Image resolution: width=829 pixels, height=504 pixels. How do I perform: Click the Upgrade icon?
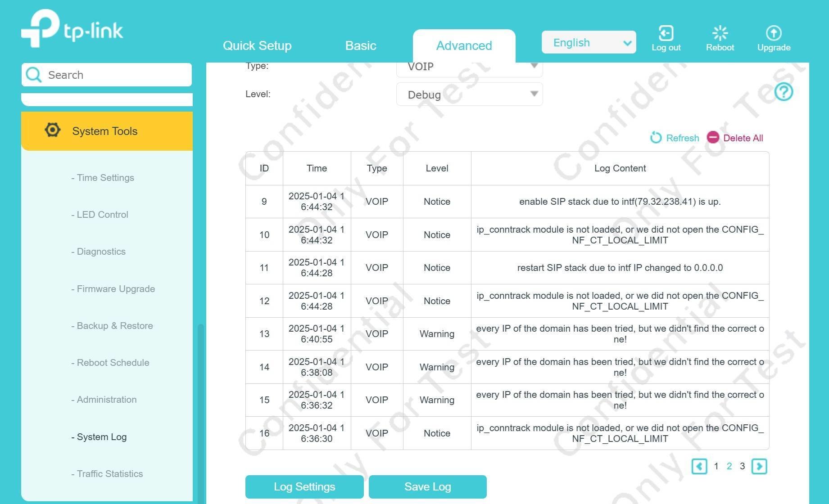pyautogui.click(x=774, y=33)
